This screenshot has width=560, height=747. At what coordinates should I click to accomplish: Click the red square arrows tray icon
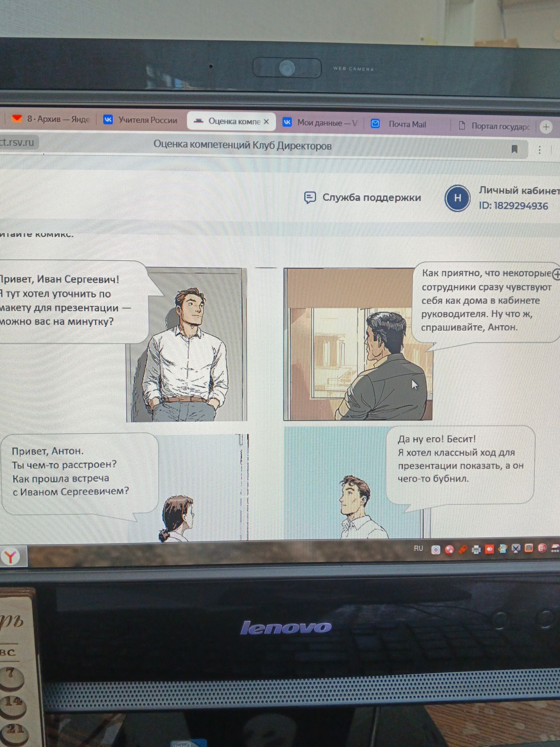[490, 549]
